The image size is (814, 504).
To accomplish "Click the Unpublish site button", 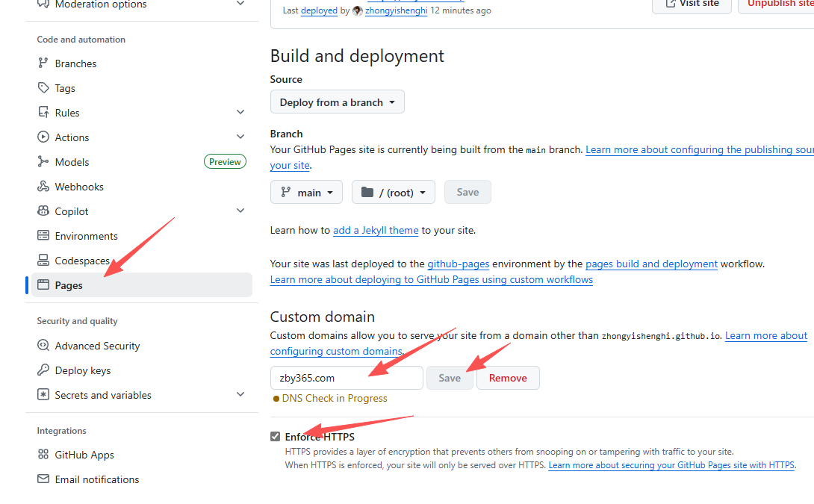I will pos(776,4).
